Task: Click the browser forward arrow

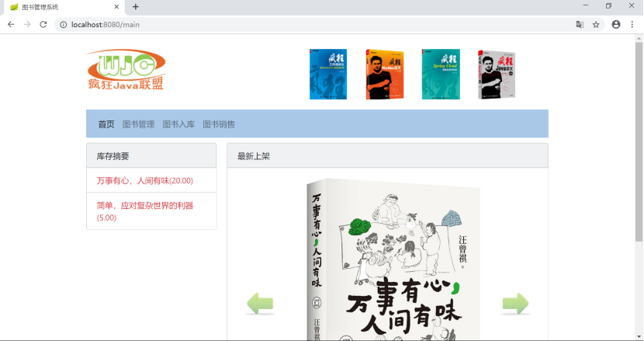Action: [x=27, y=25]
